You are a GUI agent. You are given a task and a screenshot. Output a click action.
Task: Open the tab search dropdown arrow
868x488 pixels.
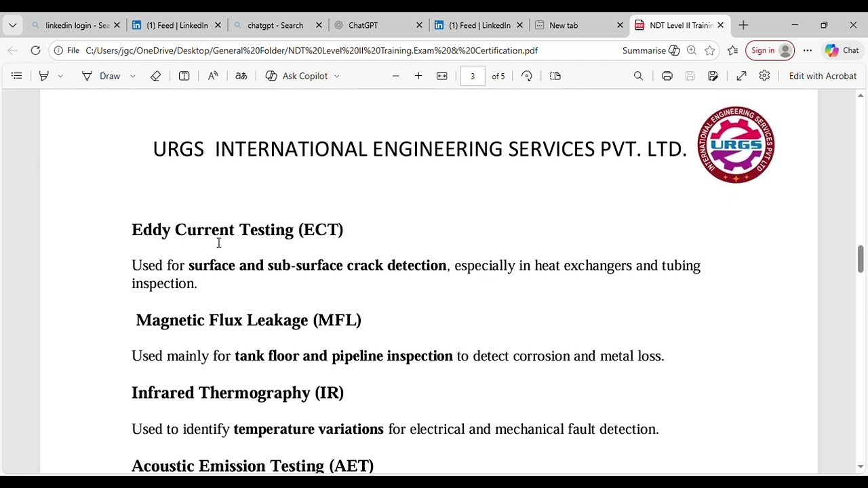(12, 25)
